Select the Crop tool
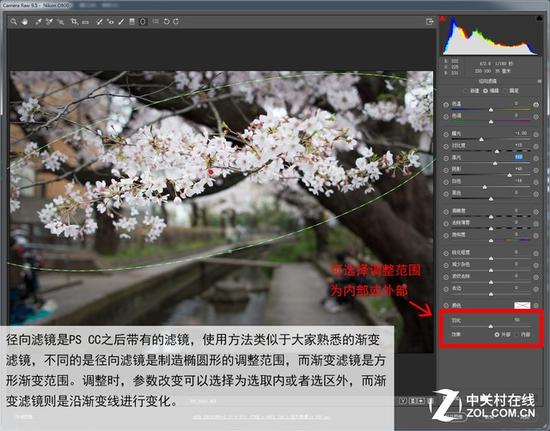This screenshot has height=431, width=550. click(x=74, y=22)
